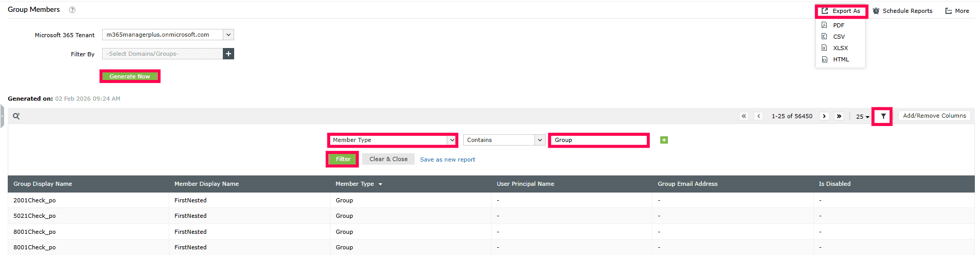Viewport: 980px width, 255px height.
Task: Click the Schedule Reports link text
Action: [x=907, y=11]
